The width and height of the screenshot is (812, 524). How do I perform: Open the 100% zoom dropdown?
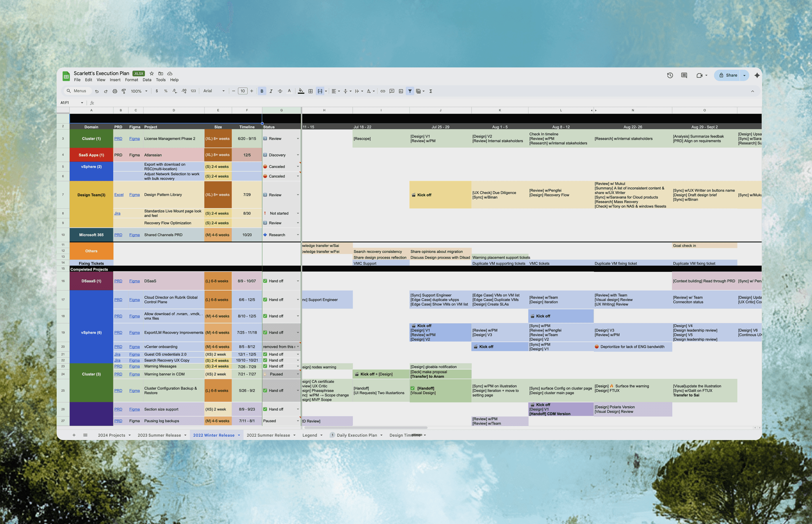139,91
